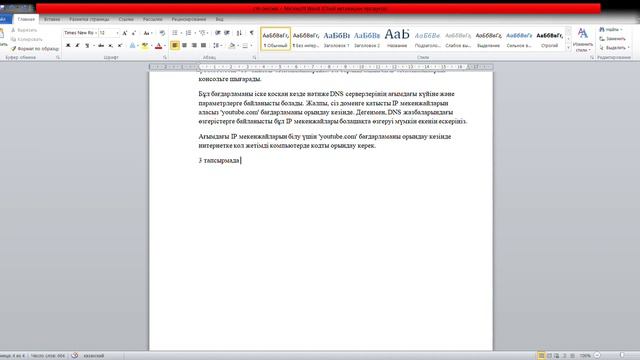Decrease paragraph indent

[218, 33]
